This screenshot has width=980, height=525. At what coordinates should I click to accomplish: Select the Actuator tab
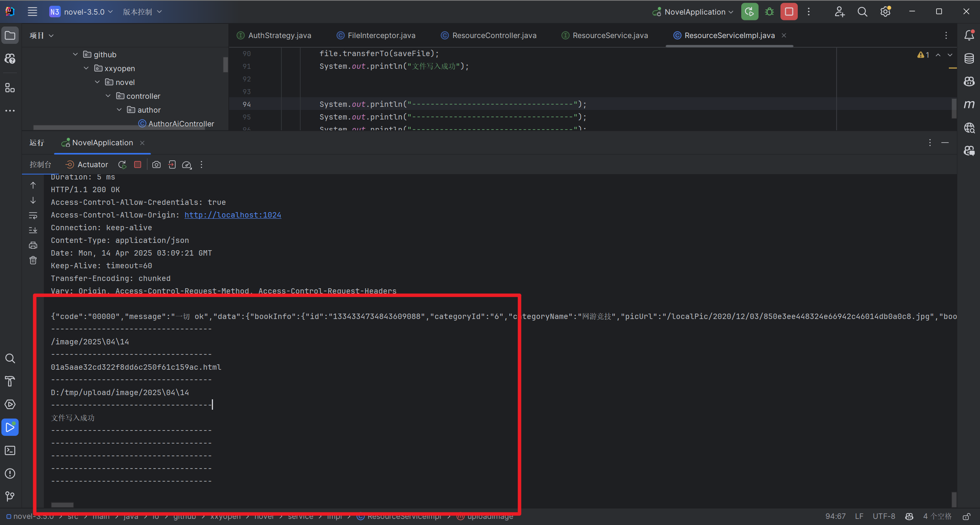[87, 164]
